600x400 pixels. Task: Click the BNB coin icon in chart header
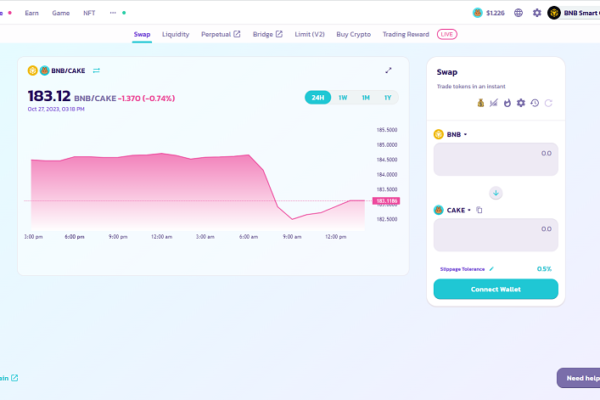pos(33,70)
